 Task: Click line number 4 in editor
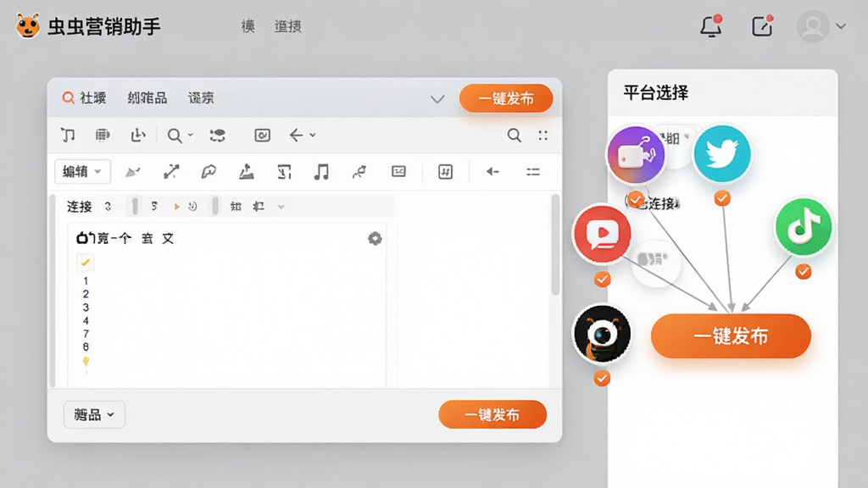coord(86,320)
